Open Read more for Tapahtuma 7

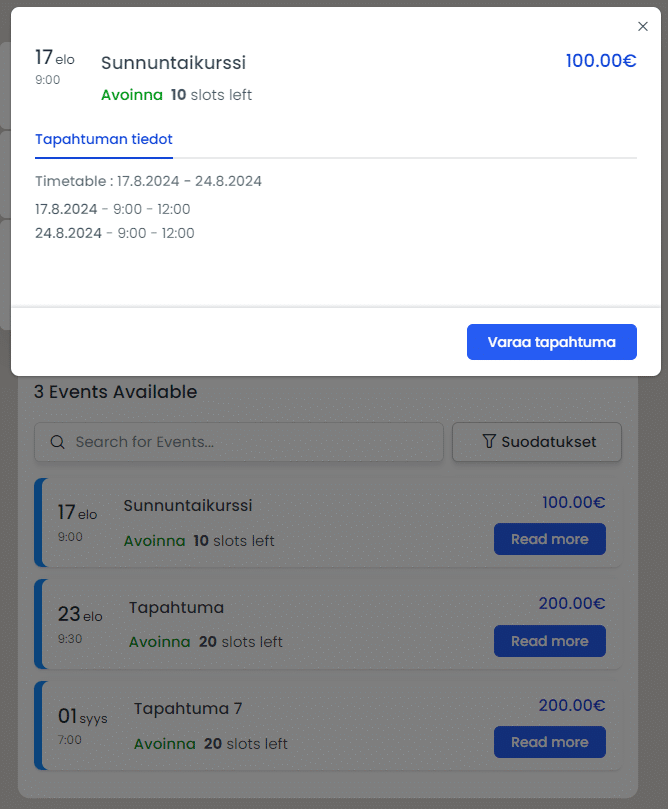[549, 742]
